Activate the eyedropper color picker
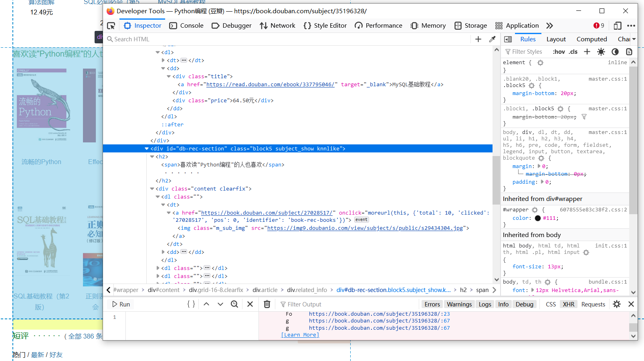 (492, 39)
